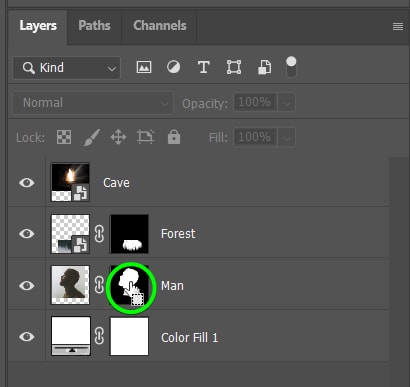Lock image pixels brush icon
The width and height of the screenshot is (410, 387).
pos(91,137)
